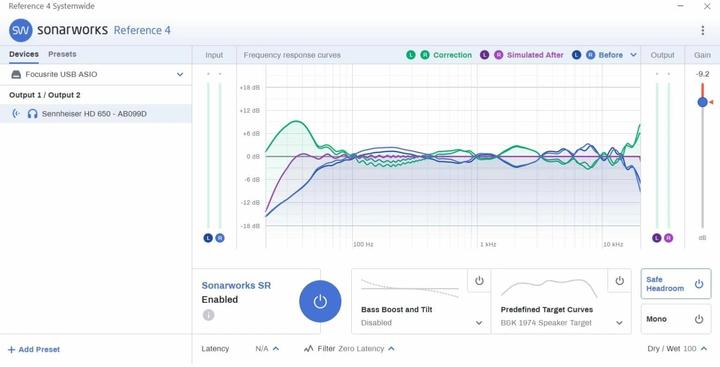Click the Predefined Target curve thumbnail
This screenshot has width=720, height=367.
[x=549, y=288]
